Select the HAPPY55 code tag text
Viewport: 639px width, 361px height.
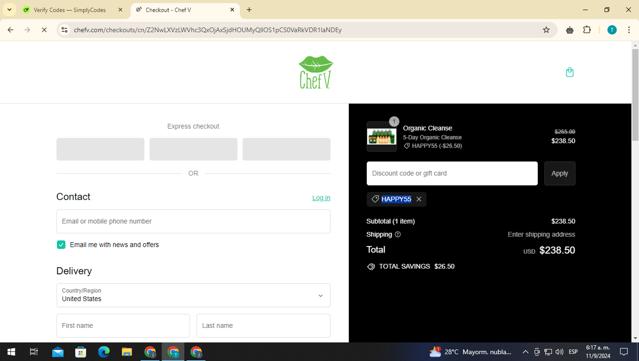396,199
